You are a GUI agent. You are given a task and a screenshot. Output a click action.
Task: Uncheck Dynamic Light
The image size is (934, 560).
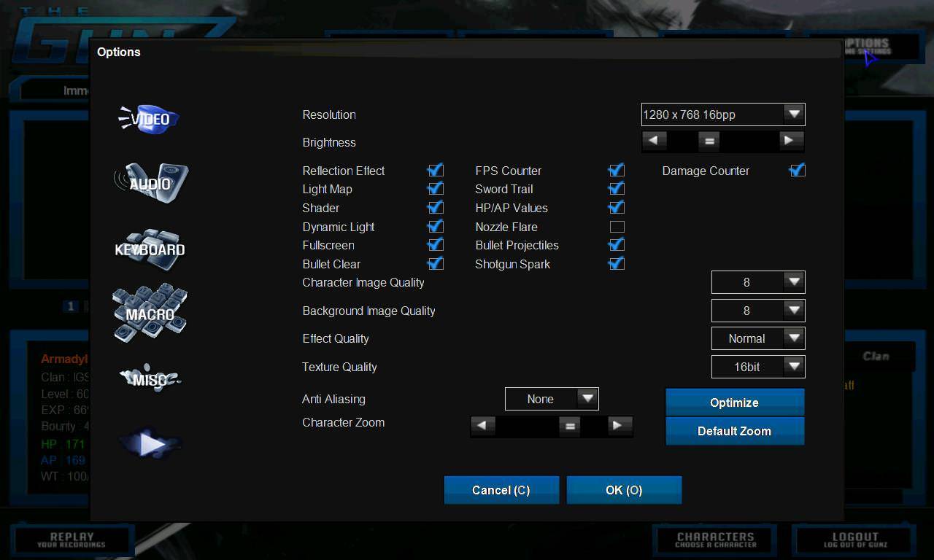pos(436,227)
